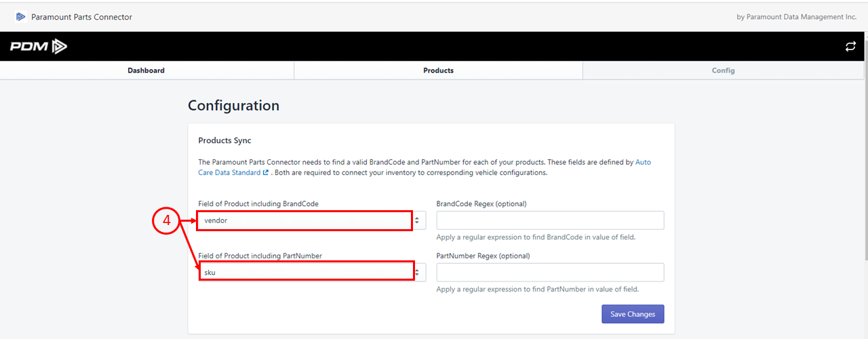Click the Paramount Parts Connector app icon
The image size is (868, 339).
pyautogui.click(x=21, y=17)
